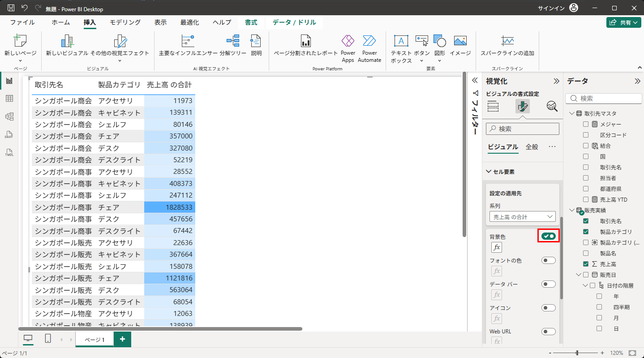Insert Power Apps visual
Viewport: 644px width, 358px height.
[x=348, y=48]
